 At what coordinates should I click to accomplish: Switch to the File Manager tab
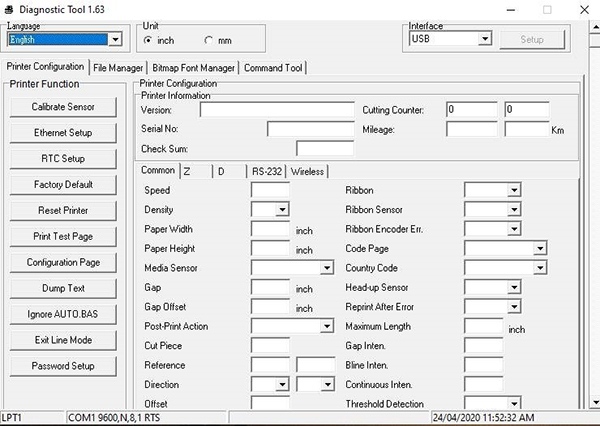pyautogui.click(x=118, y=68)
